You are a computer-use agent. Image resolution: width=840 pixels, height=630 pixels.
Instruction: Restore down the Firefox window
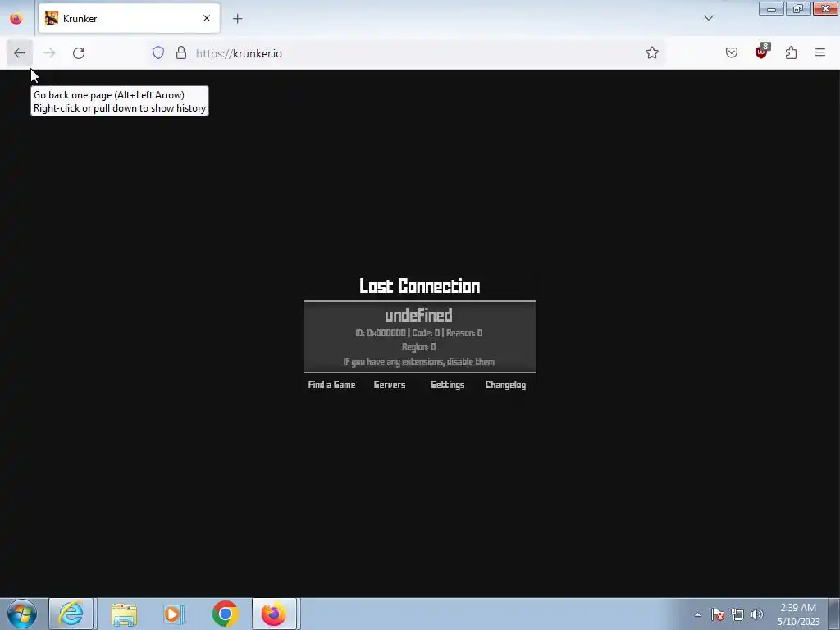pos(798,8)
